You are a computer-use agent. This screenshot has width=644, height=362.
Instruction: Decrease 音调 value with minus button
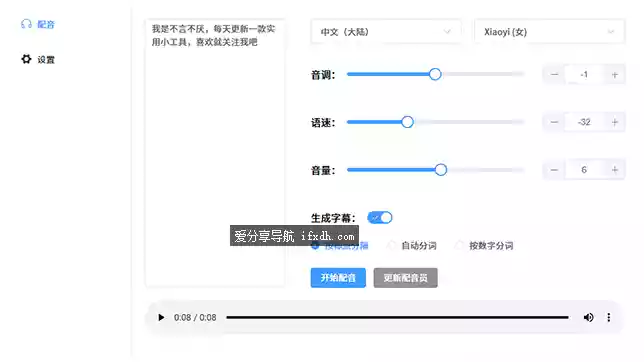pos(554,74)
